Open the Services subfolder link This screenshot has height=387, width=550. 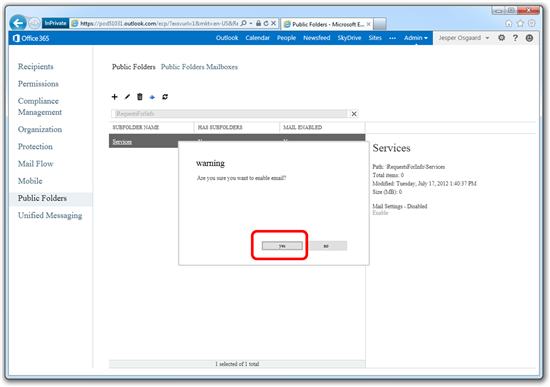tap(122, 142)
